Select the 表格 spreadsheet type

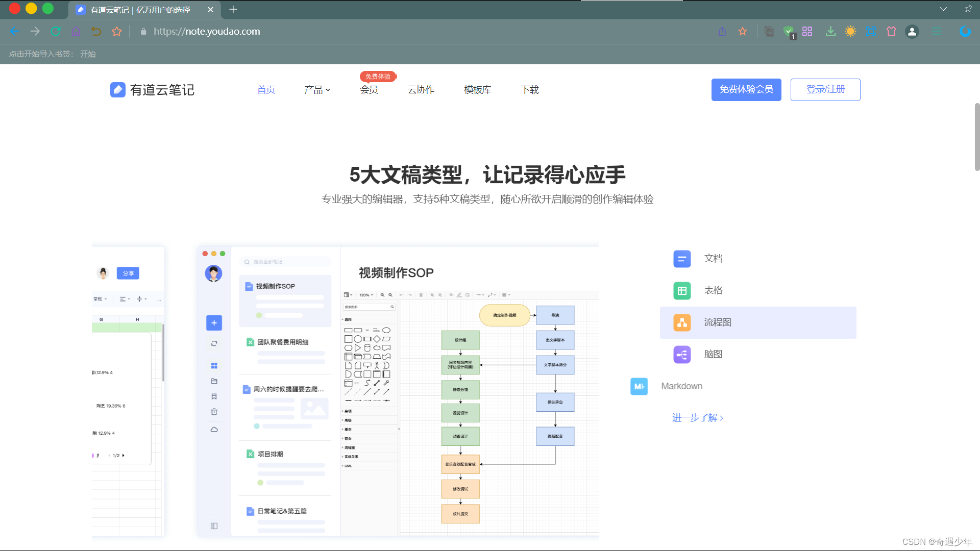[758, 290]
